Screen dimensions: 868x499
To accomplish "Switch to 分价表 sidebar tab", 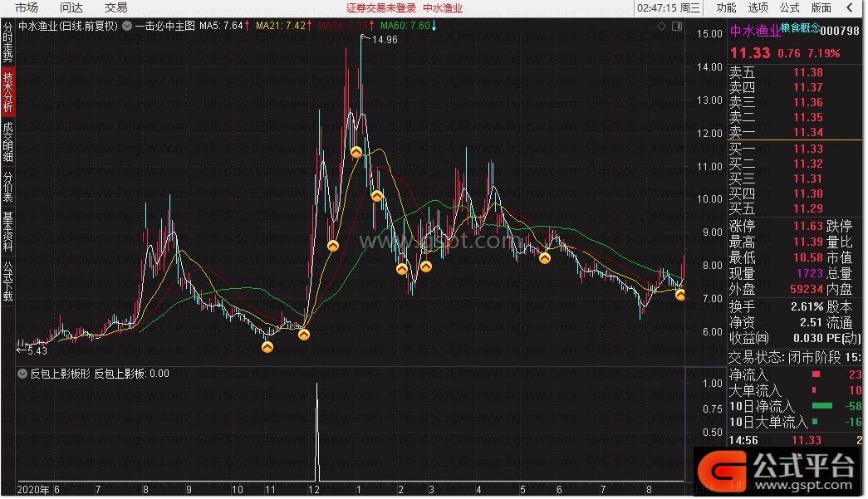I will (x=7, y=187).
